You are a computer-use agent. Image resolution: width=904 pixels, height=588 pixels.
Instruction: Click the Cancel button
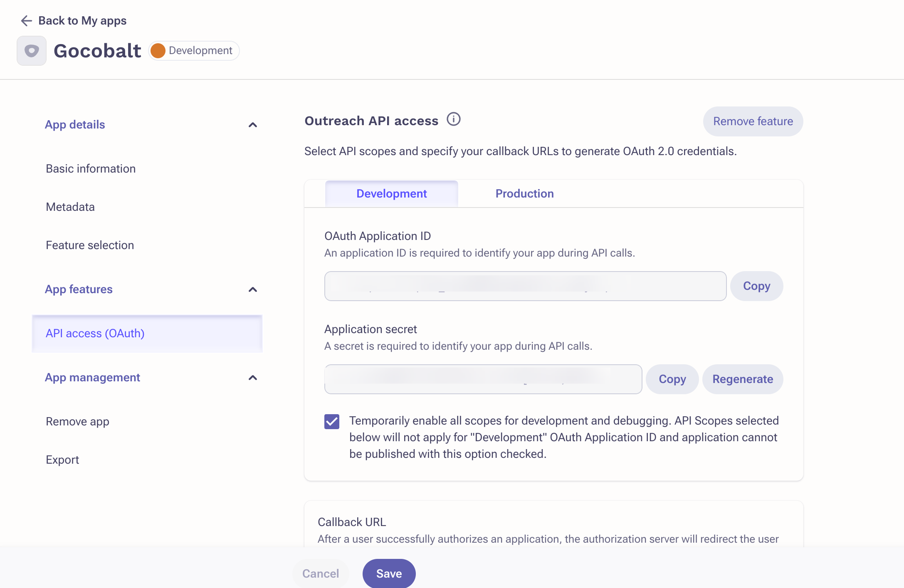coord(321,573)
